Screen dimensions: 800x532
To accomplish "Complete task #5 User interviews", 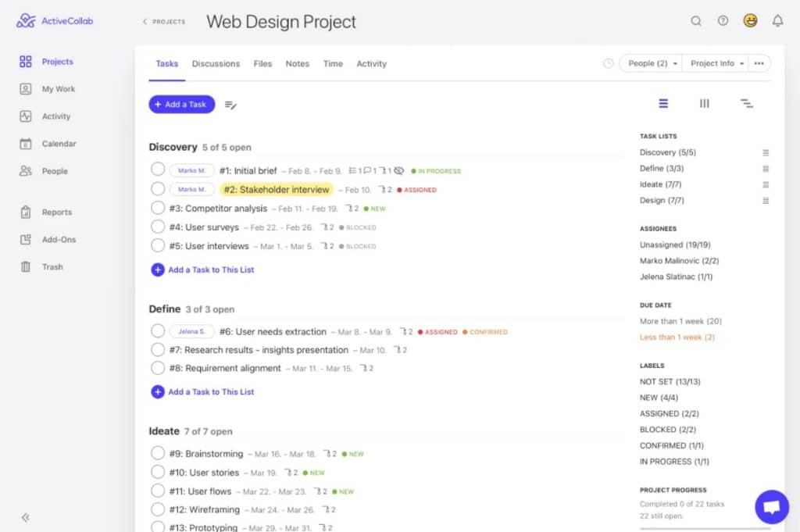I will (158, 245).
